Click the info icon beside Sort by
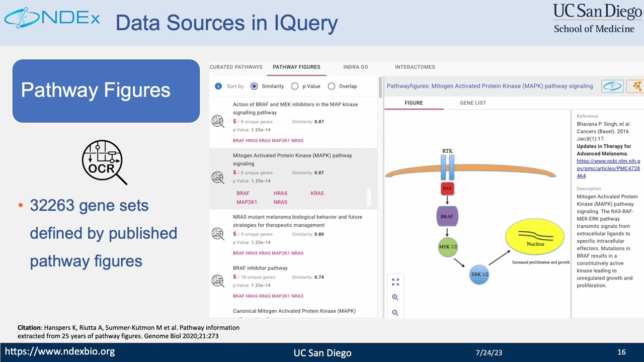This screenshot has height=362, width=644. (218, 86)
